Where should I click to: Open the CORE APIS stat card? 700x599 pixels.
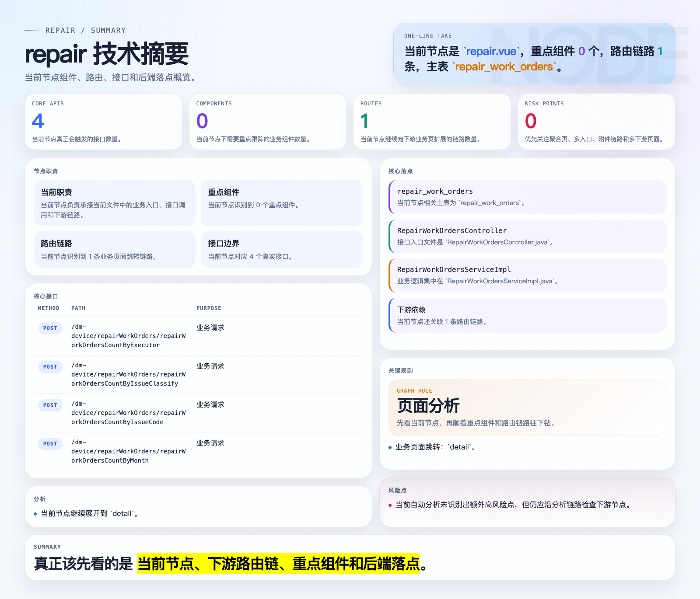tap(104, 122)
